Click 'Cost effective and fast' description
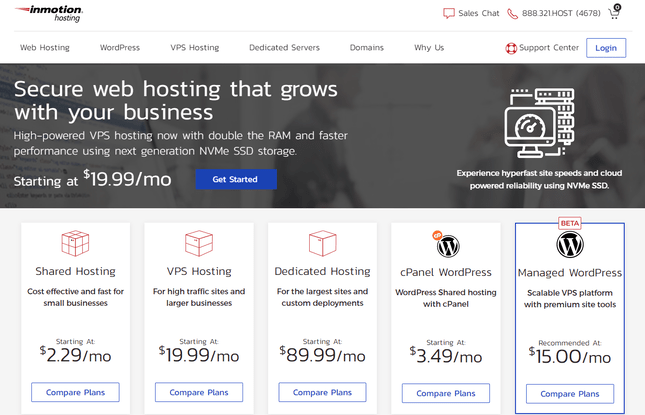 [75, 297]
